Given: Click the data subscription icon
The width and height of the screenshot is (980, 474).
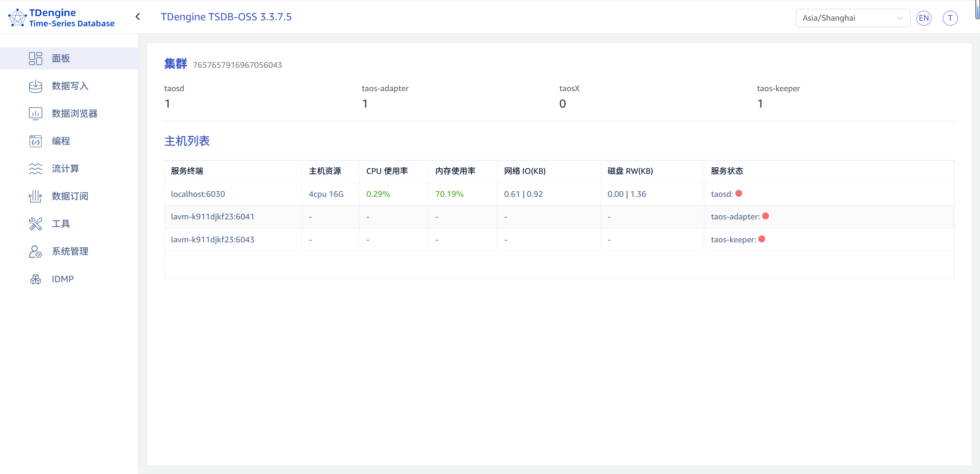Looking at the screenshot, I should click(35, 196).
